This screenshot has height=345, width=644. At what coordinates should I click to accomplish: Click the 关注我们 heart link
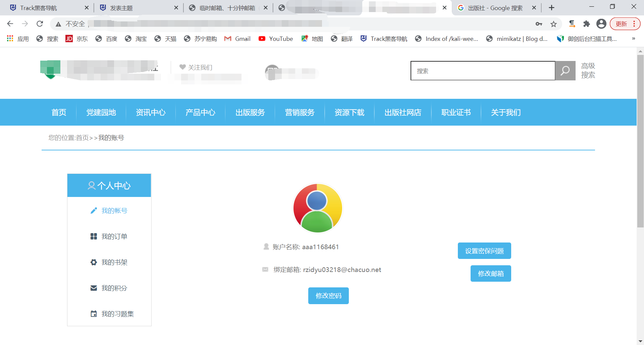pyautogui.click(x=196, y=67)
